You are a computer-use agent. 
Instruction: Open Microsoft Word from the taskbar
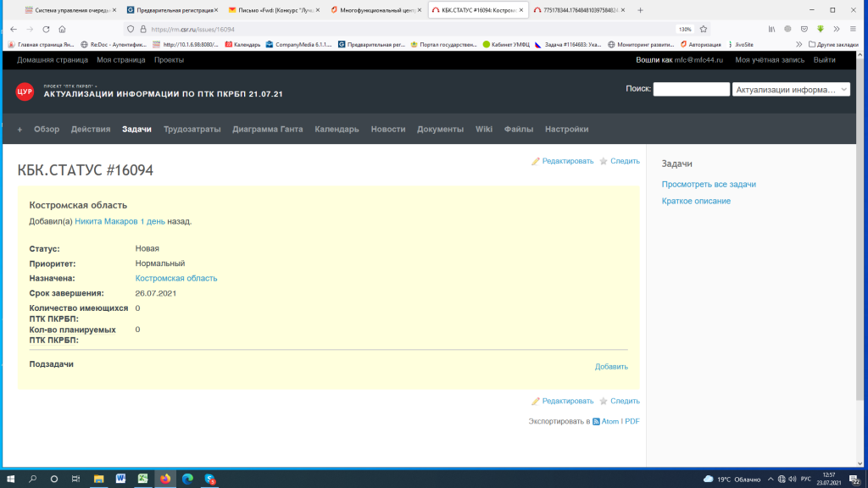coord(120,479)
